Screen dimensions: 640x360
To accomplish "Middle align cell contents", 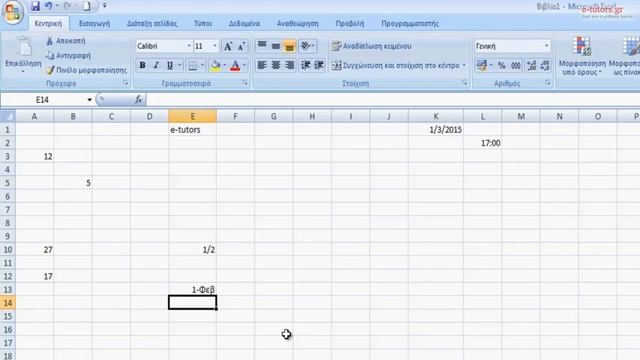I will (x=276, y=46).
